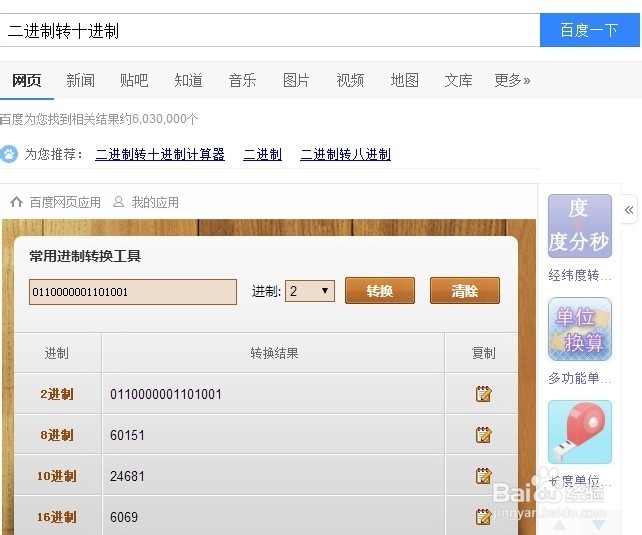
Task: Click the 清除 clear button
Action: pos(465,291)
